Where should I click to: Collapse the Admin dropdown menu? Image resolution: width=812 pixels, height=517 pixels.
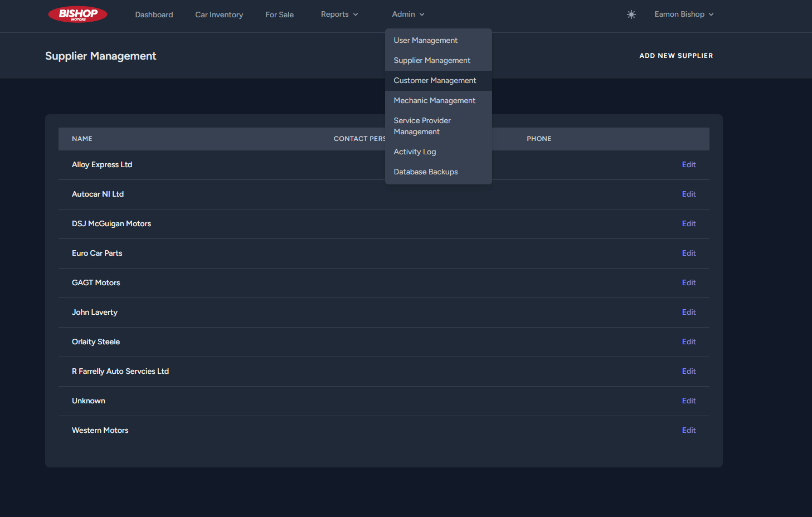click(x=407, y=14)
